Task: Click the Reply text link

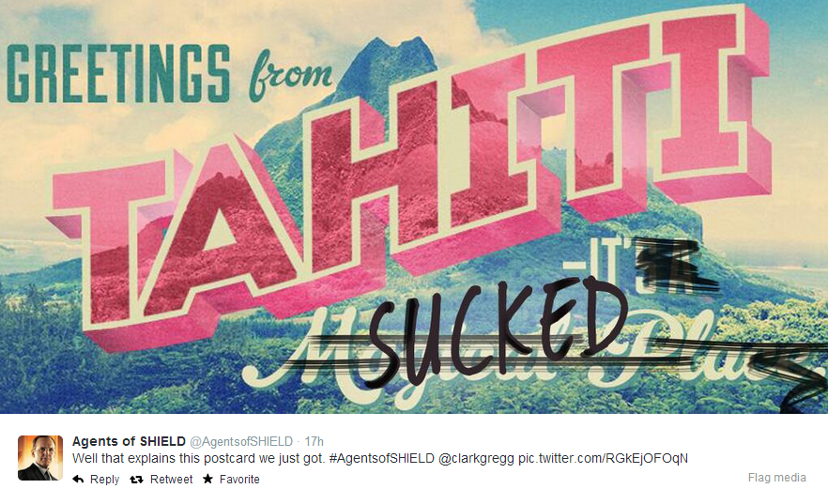Action: (x=104, y=480)
